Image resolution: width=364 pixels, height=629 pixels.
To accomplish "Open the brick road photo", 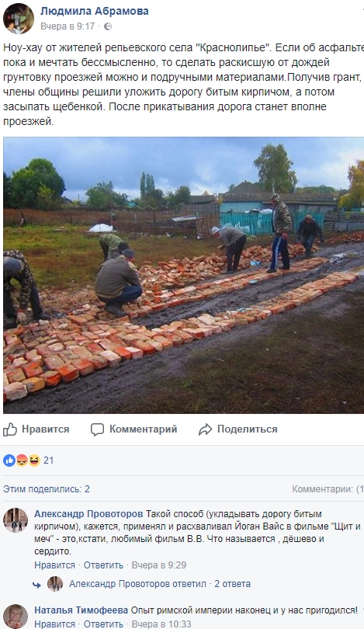I will [x=184, y=275].
